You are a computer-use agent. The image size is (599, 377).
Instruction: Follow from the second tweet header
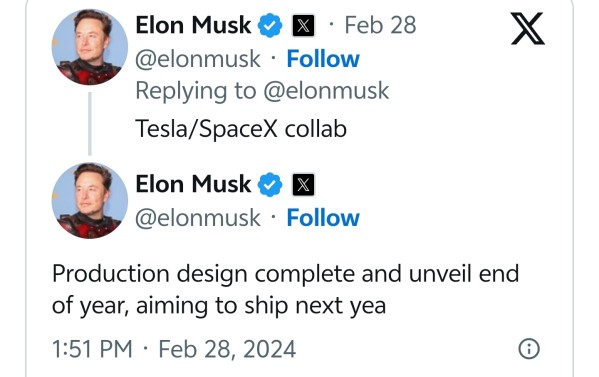(x=323, y=218)
